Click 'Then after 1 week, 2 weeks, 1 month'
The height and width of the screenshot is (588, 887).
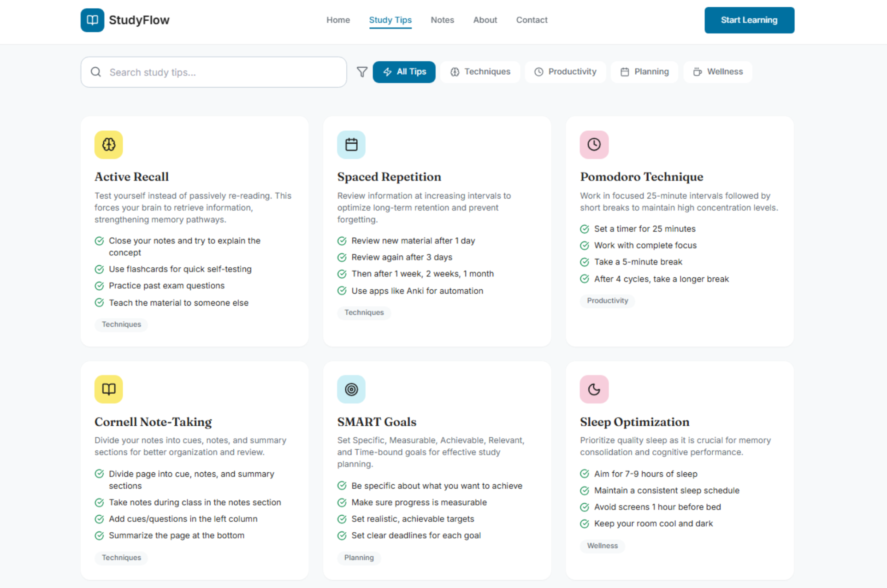[x=422, y=274]
